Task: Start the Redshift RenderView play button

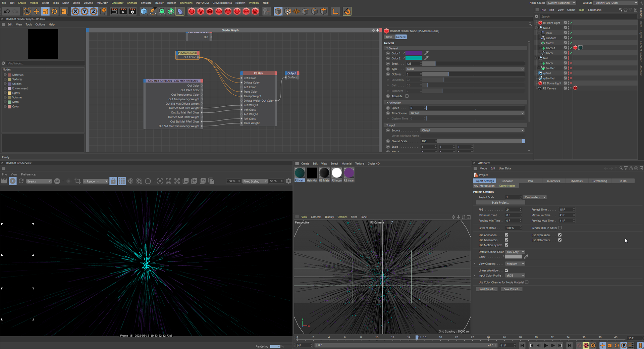Action: point(12,181)
